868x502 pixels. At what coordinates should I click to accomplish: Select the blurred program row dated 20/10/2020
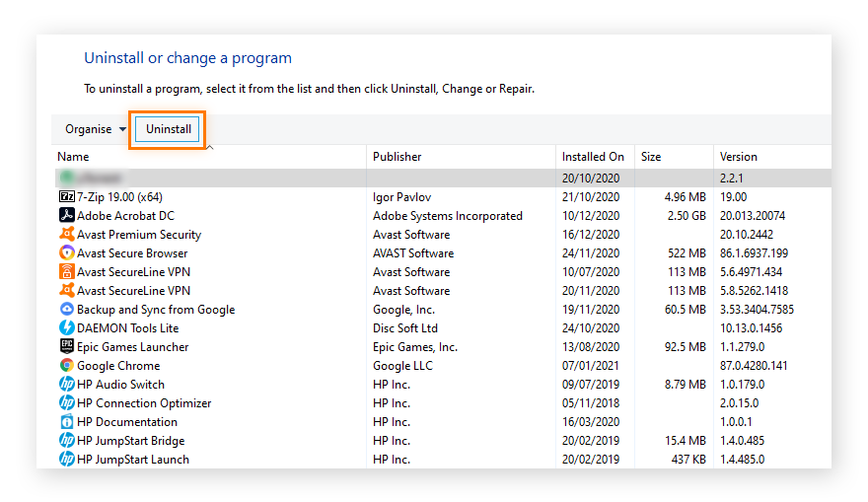pos(443,178)
